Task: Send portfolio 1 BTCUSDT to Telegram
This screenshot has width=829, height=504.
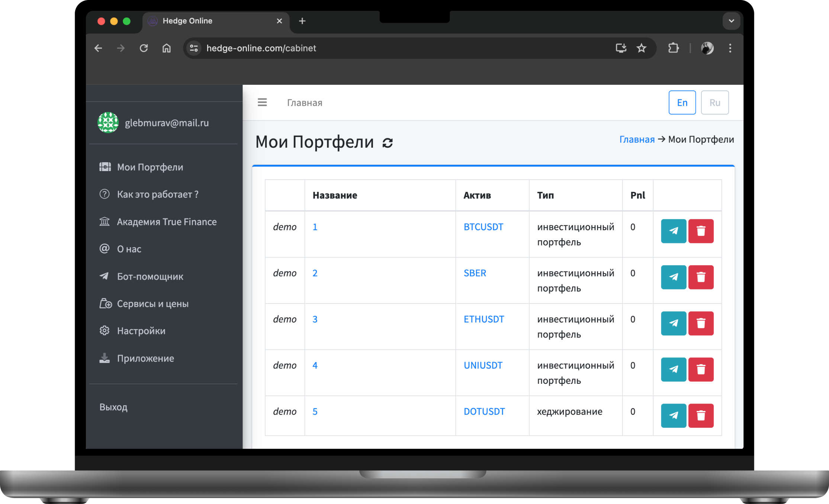Action: click(x=674, y=231)
